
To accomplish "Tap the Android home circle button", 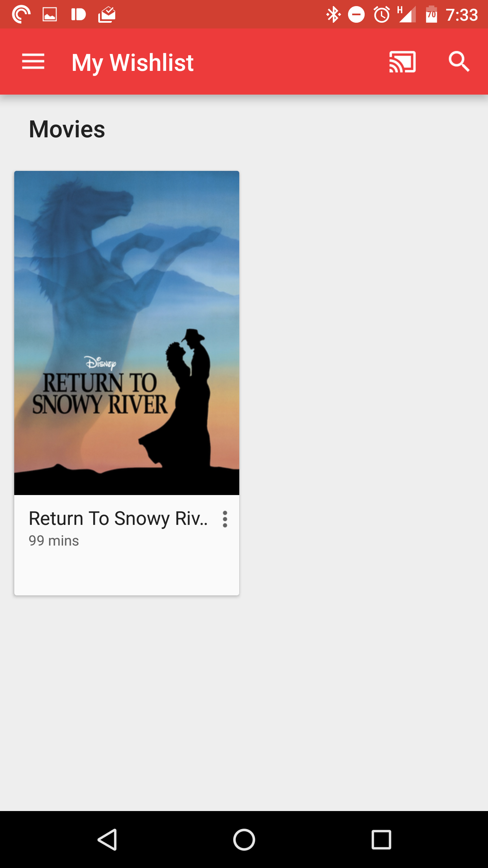I will point(244,840).
